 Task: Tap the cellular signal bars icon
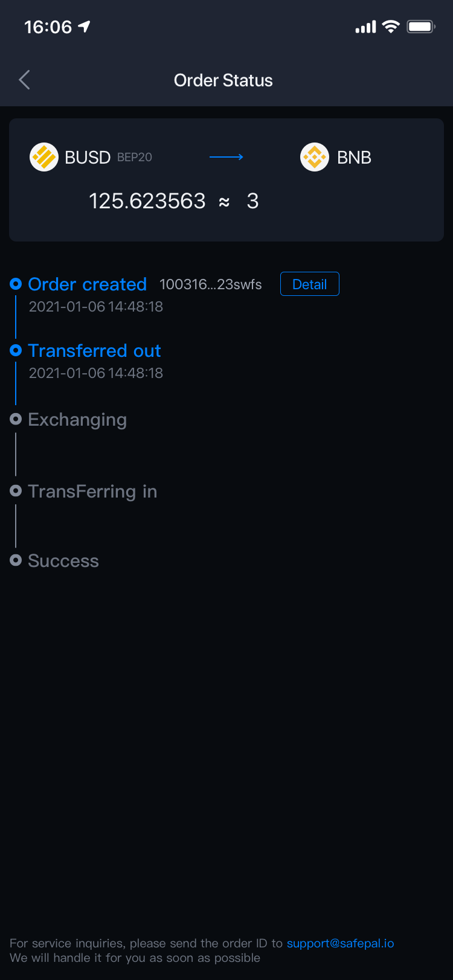click(x=365, y=27)
